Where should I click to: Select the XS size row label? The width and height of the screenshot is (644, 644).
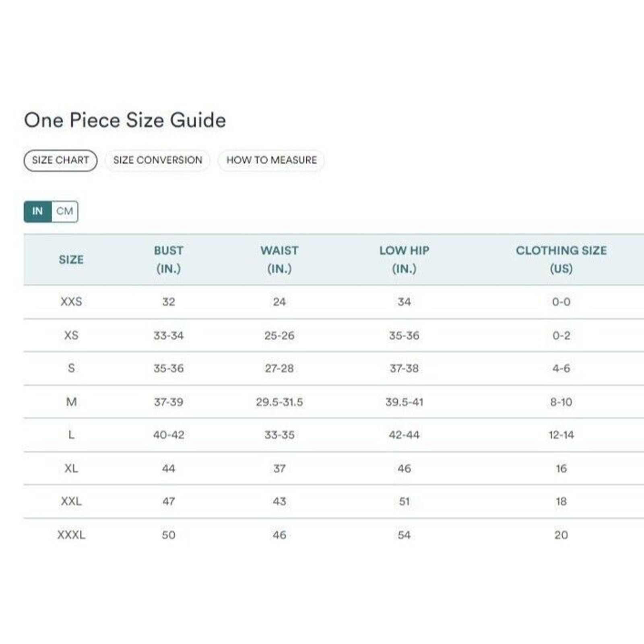coord(71,335)
